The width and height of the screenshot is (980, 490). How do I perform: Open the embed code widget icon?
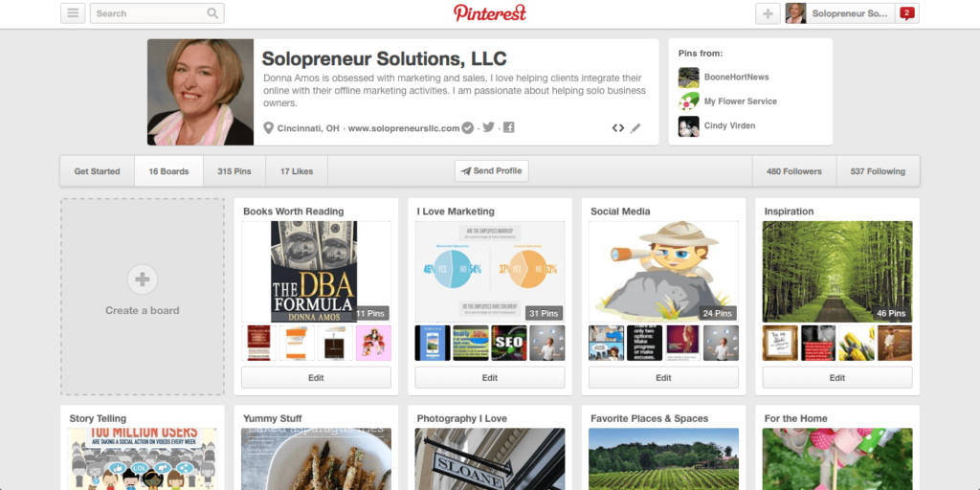[618, 128]
